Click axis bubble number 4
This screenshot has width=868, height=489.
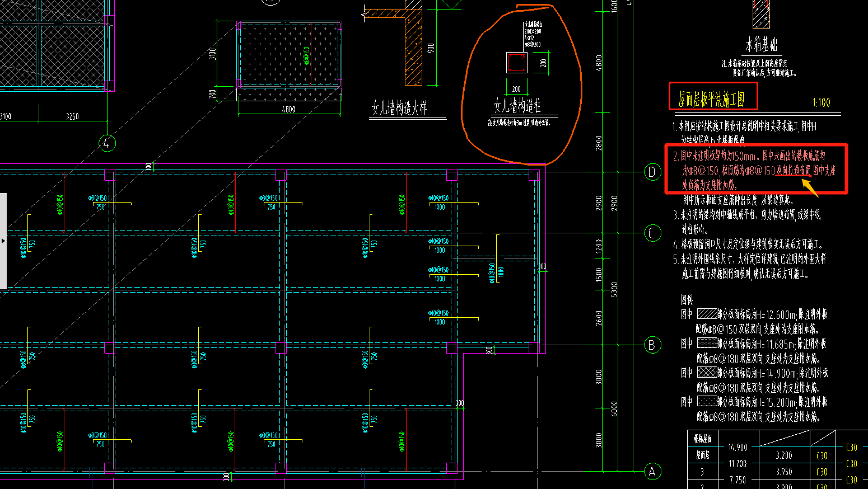point(107,143)
